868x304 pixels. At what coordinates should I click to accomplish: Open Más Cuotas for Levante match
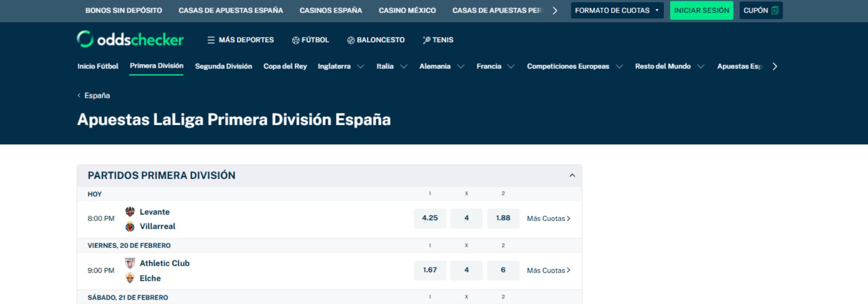click(549, 218)
